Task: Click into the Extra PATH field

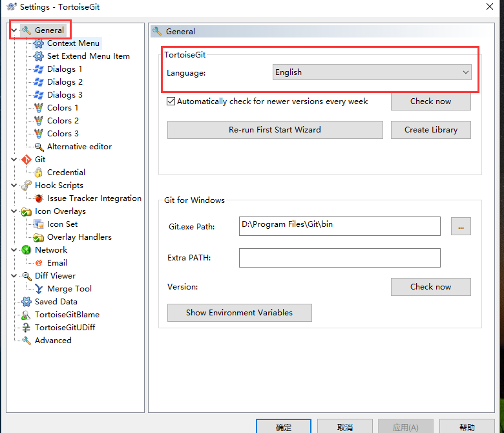Action: point(340,258)
